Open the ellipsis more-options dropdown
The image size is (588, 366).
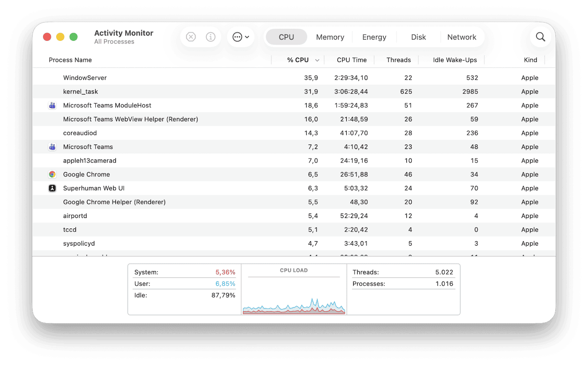click(241, 37)
